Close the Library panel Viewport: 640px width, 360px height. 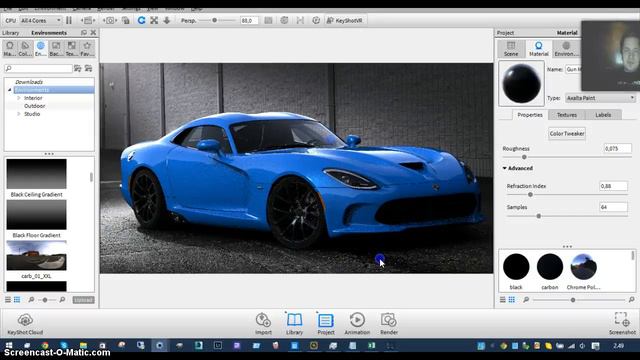point(93,32)
